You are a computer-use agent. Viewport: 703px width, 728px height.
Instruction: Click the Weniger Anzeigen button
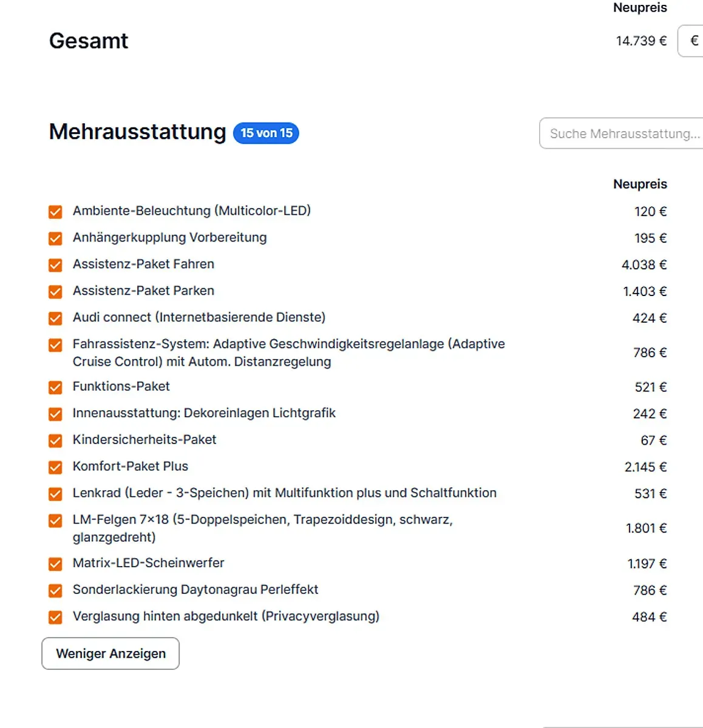click(x=110, y=653)
